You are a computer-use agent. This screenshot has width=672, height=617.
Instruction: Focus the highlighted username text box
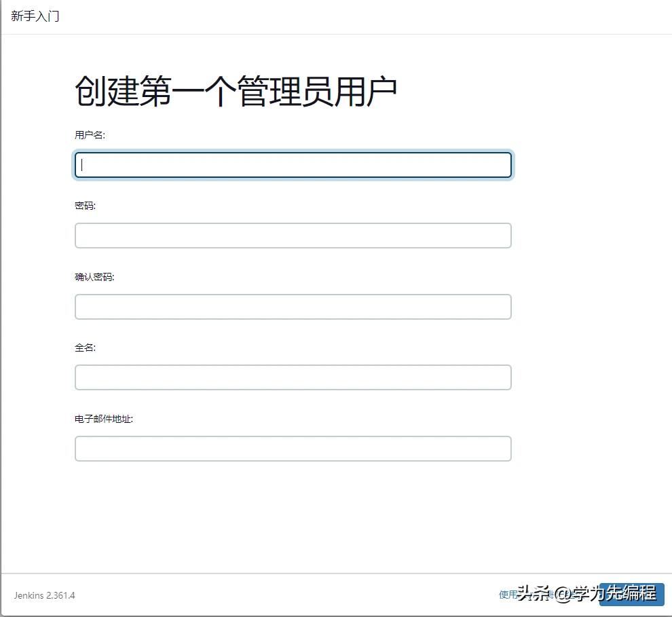[293, 165]
